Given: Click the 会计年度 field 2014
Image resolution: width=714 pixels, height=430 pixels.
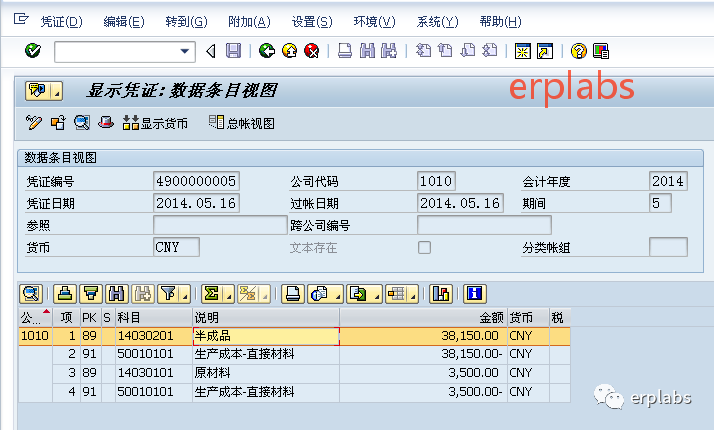Looking at the screenshot, I should (x=668, y=181).
